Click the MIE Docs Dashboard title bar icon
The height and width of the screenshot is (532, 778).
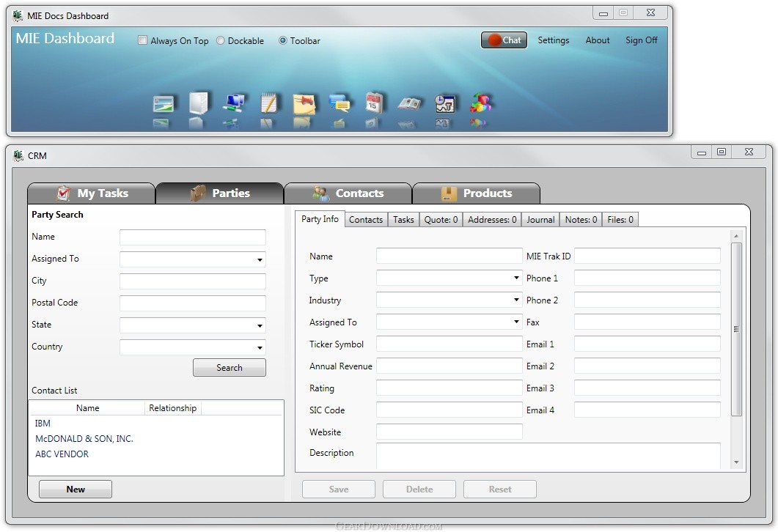(x=18, y=16)
